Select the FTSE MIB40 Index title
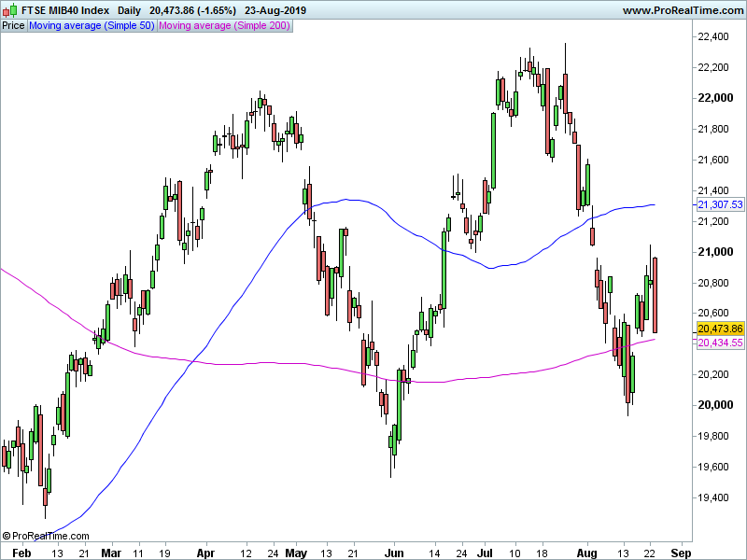Image resolution: width=747 pixels, height=560 pixels. [x=63, y=8]
